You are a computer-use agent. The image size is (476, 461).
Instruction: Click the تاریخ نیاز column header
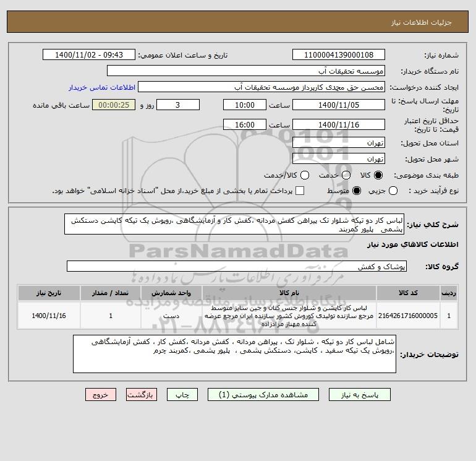pos(49,293)
